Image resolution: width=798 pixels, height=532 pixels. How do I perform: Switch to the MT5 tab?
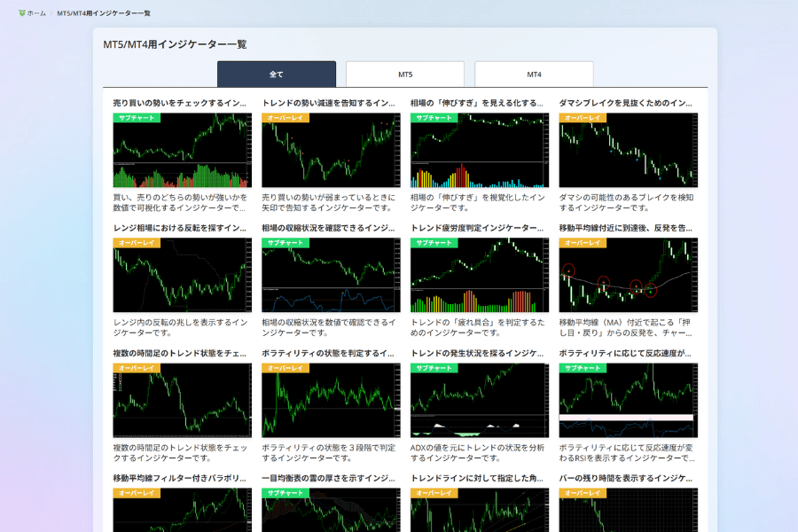[x=405, y=74]
